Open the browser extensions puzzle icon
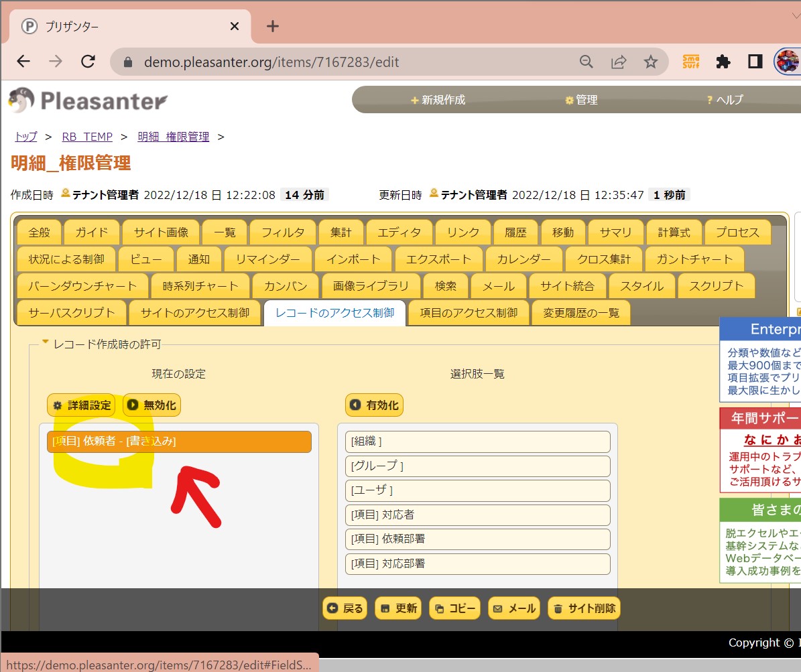 pyautogui.click(x=723, y=62)
